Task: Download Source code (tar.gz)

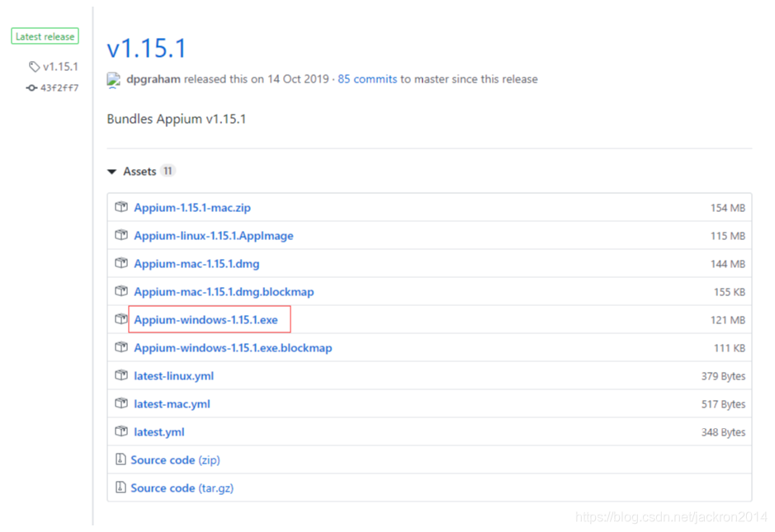Action: click(x=182, y=488)
